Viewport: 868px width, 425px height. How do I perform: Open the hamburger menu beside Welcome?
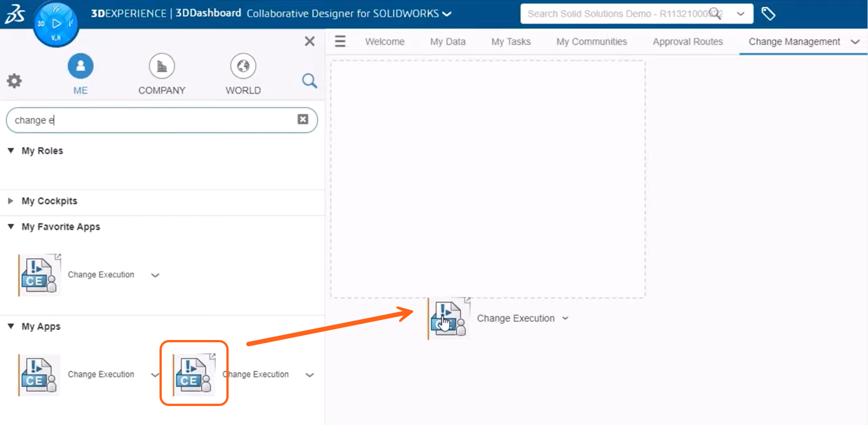340,42
